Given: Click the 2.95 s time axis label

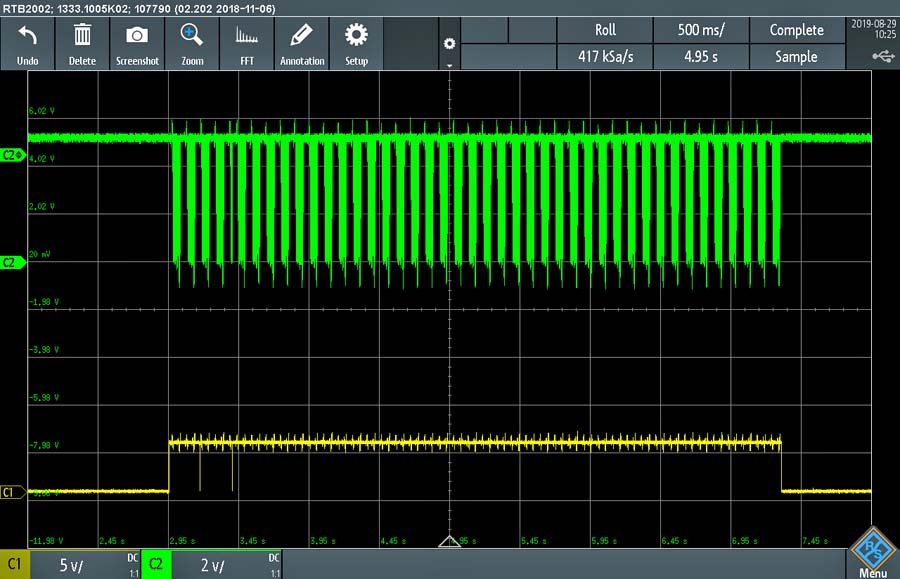Looking at the screenshot, I should (183, 541).
